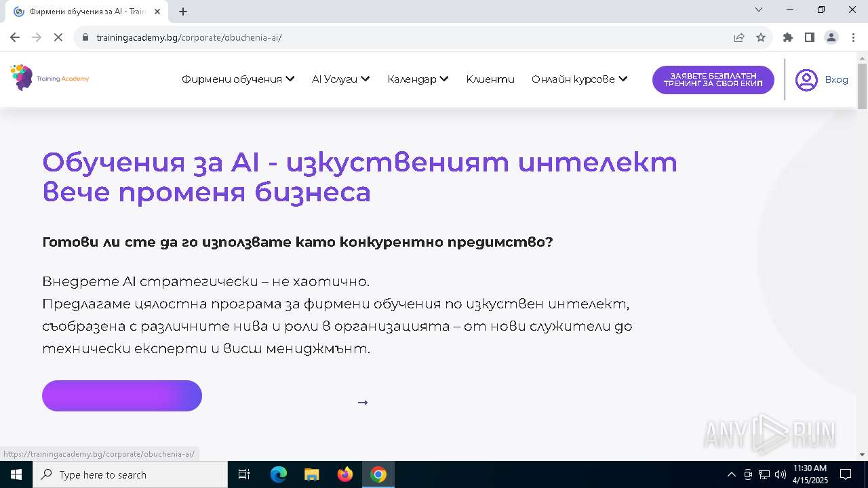
Task: Click the network icon in the system tray
Action: [x=764, y=474]
